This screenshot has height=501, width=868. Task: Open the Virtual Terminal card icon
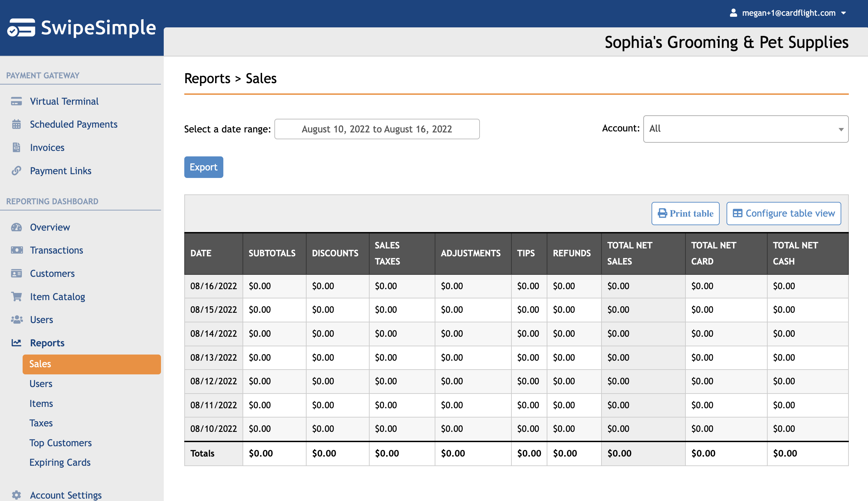tap(16, 101)
